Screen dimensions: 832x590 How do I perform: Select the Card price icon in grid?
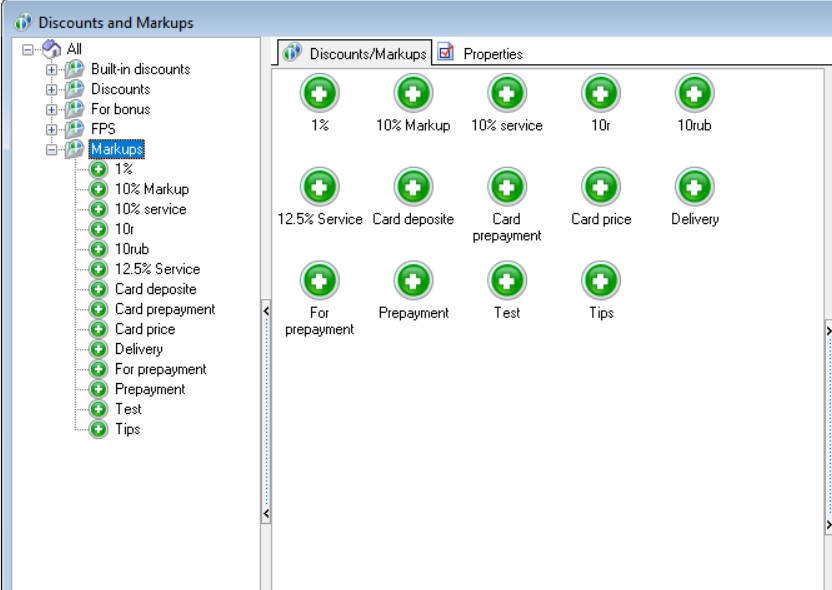click(x=600, y=186)
